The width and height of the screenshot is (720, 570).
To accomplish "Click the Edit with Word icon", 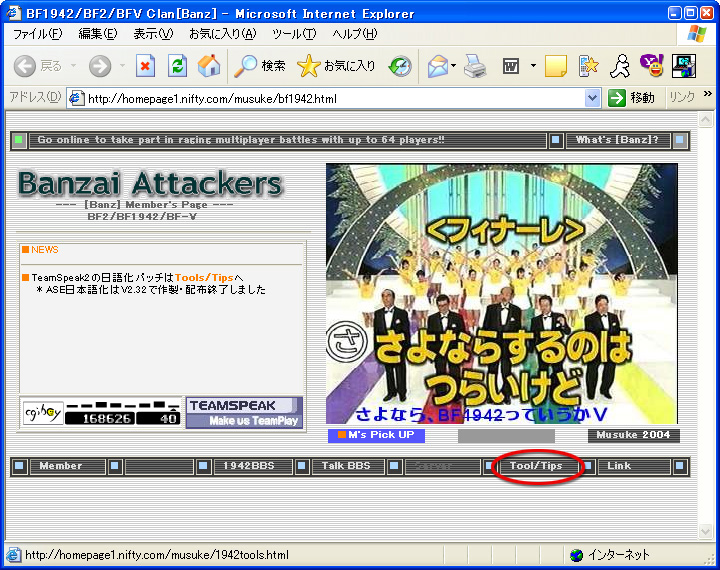I will tap(511, 67).
